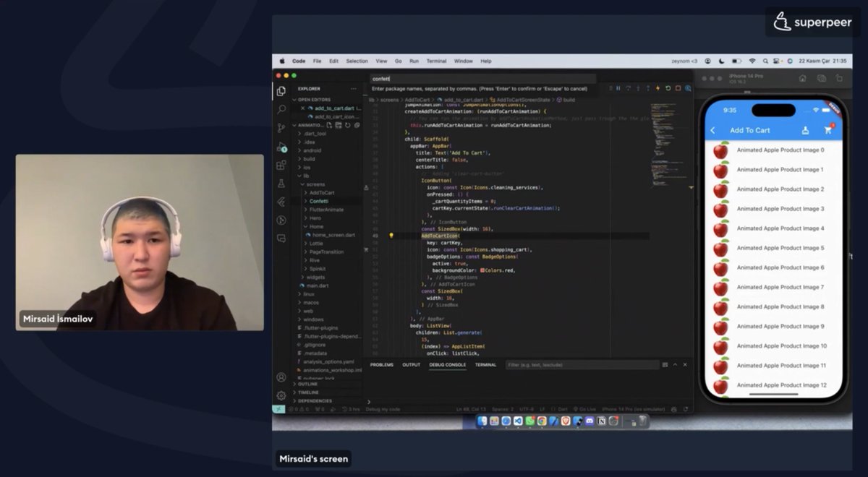Click the New Folder icon in explorer header
This screenshot has width=868, height=477.
339,125
